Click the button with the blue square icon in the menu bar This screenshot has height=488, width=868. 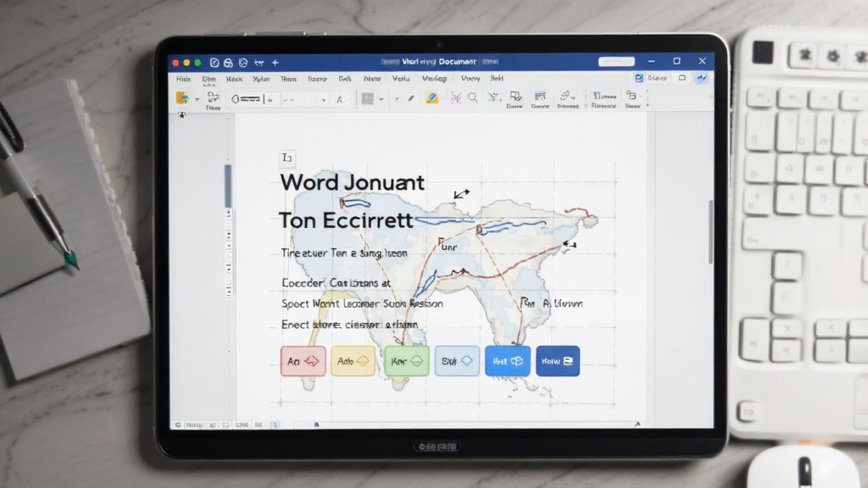650,78
